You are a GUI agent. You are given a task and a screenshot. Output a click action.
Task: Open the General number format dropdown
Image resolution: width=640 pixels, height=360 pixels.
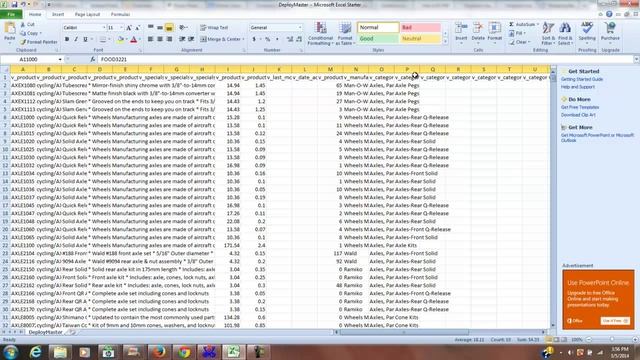[x=300, y=27]
